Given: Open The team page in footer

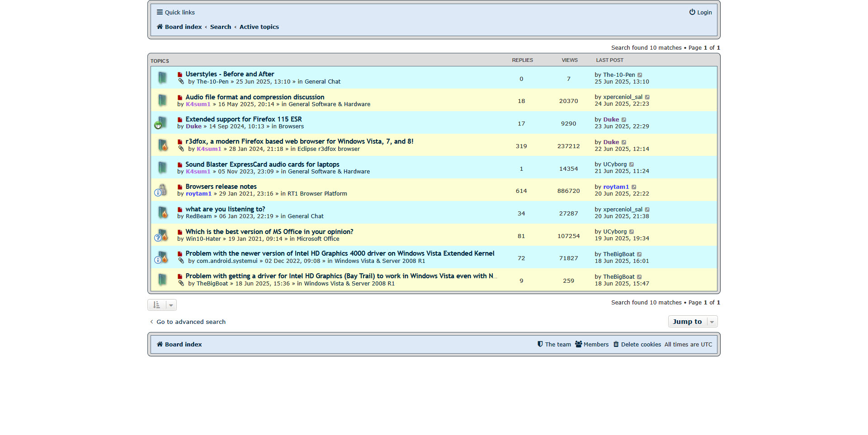Looking at the screenshot, I should tap(558, 344).
